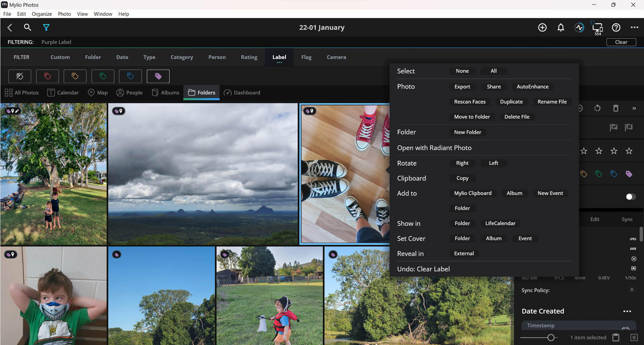Click the trash delete icon

pyautogui.click(x=615, y=108)
